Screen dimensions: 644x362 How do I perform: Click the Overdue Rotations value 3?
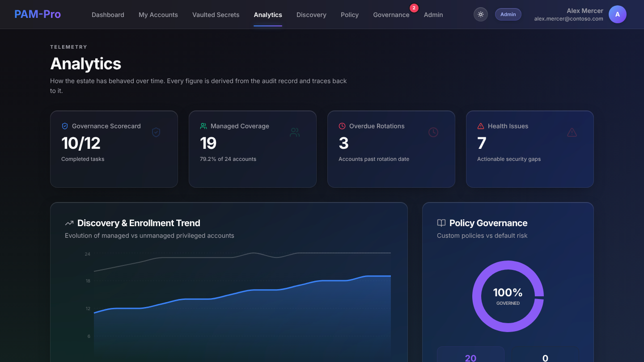pos(343,143)
